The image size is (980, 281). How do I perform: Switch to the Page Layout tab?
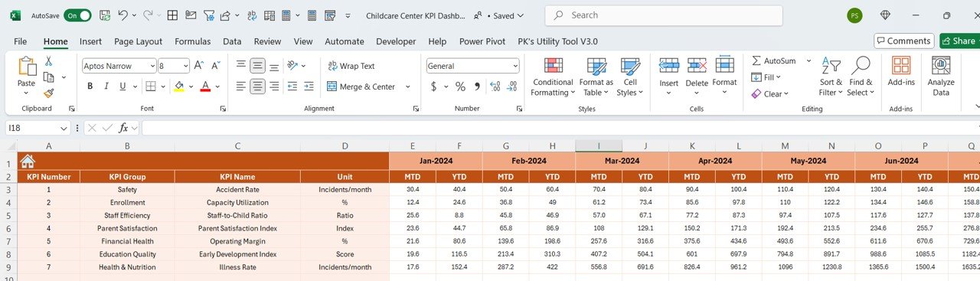click(x=138, y=41)
